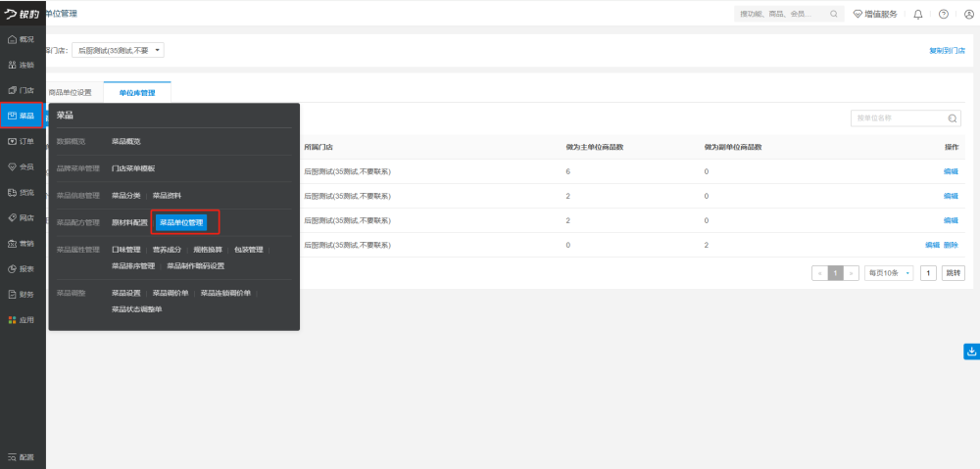980x469 pixels.
Task: Open the 连锁 chain sidebar item
Action: (22, 65)
